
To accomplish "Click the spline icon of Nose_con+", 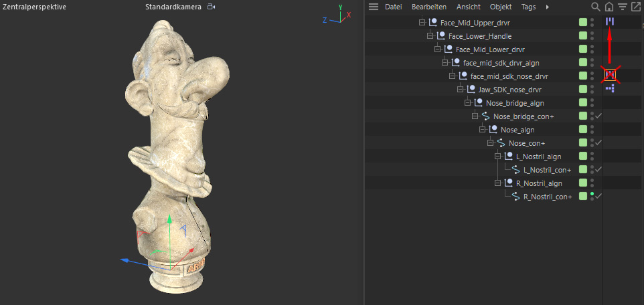I will [501, 143].
